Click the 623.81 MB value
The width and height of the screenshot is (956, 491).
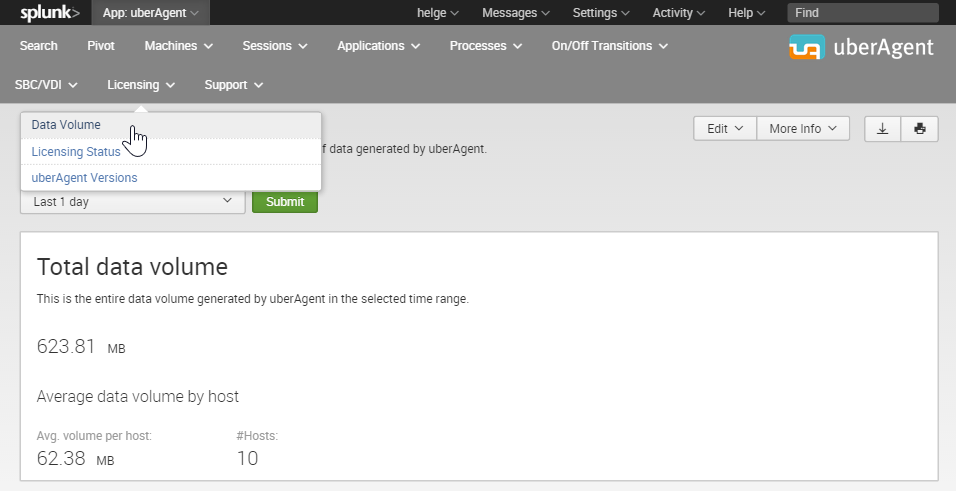[81, 346]
